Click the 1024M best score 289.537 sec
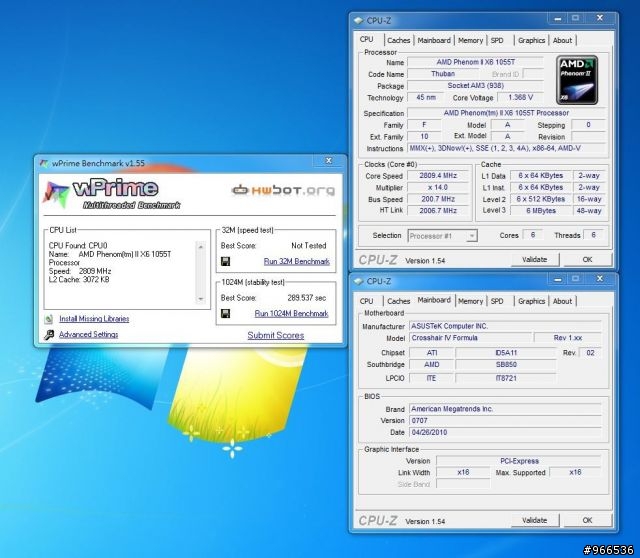640x558 pixels. (307, 298)
